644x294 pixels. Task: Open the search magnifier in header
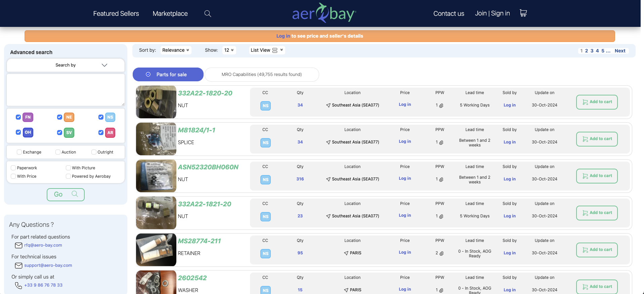coord(208,13)
